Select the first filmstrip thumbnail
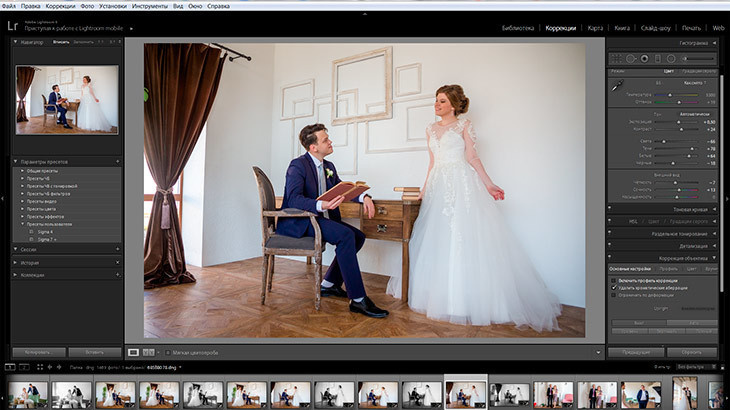 (x=28, y=394)
